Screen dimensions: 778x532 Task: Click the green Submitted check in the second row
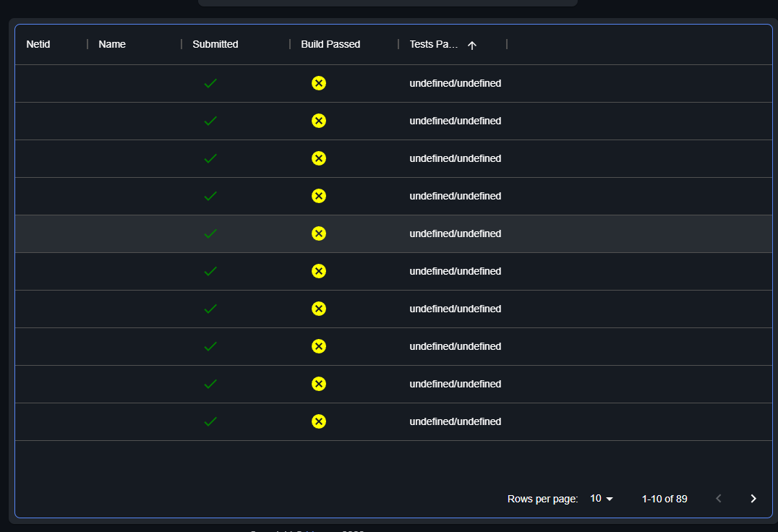(210, 121)
